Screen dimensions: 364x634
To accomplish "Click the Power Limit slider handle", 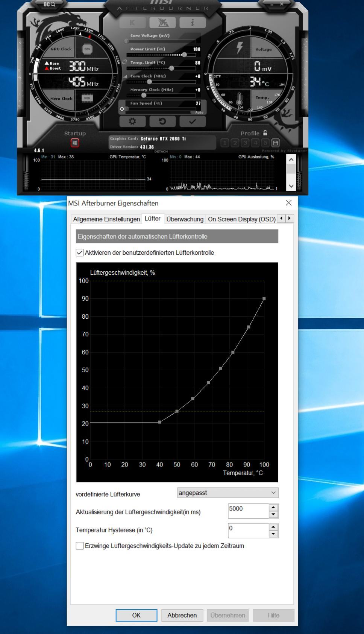I will tap(184, 55).
